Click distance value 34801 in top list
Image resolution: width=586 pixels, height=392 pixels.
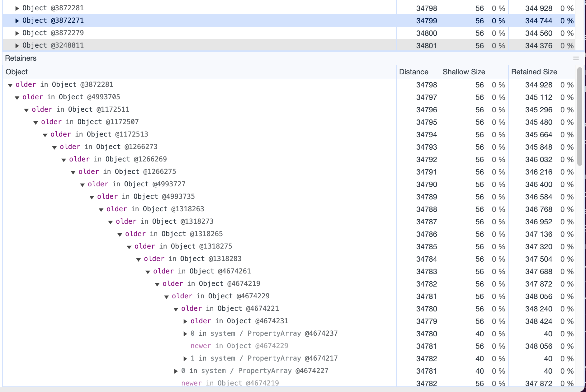click(427, 46)
